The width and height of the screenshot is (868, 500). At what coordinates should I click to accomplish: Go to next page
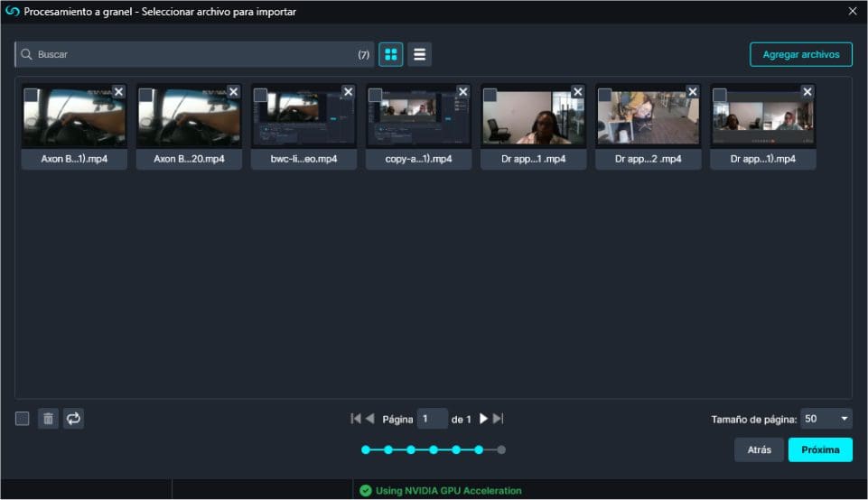[483, 419]
